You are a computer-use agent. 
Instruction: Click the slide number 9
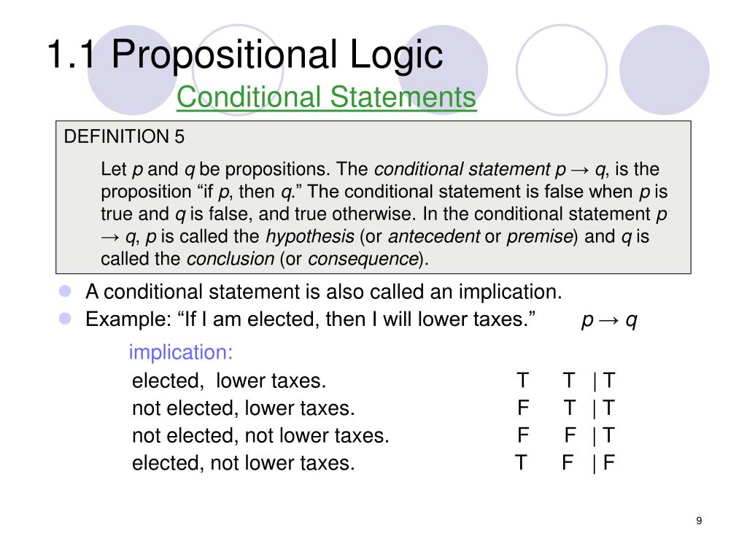pos(699,521)
